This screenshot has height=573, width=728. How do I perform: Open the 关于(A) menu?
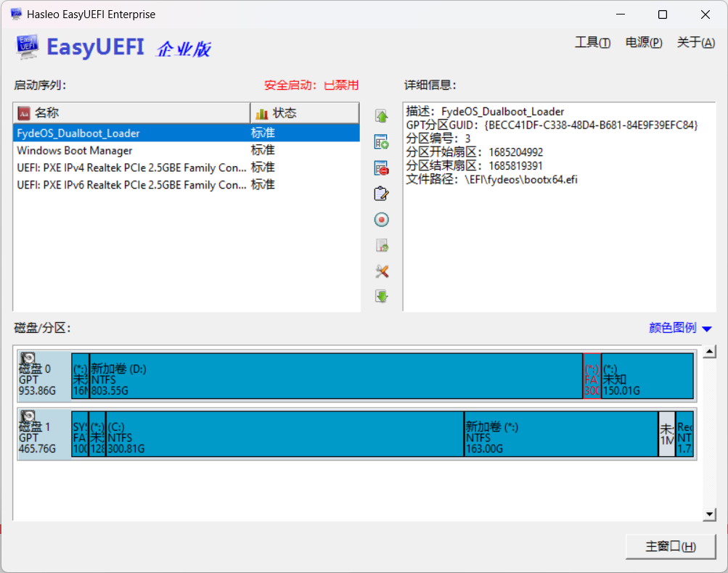pyautogui.click(x=695, y=43)
